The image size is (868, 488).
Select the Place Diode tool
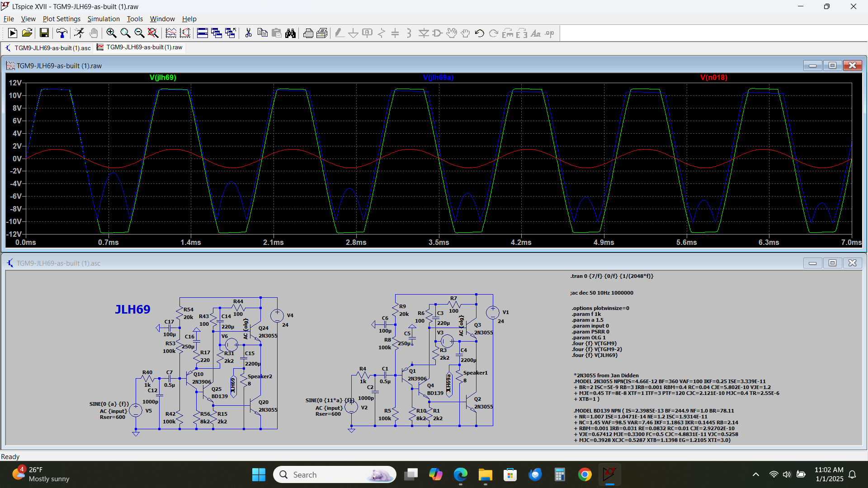point(424,33)
